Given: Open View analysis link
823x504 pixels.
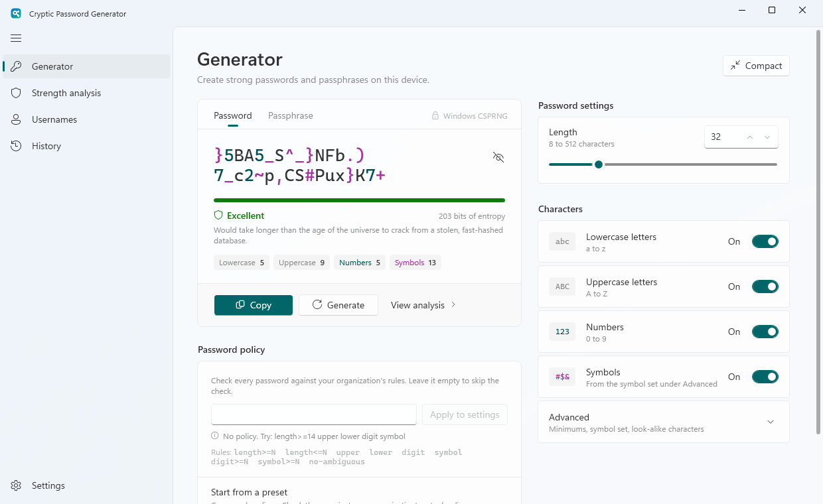Looking at the screenshot, I should click(423, 305).
